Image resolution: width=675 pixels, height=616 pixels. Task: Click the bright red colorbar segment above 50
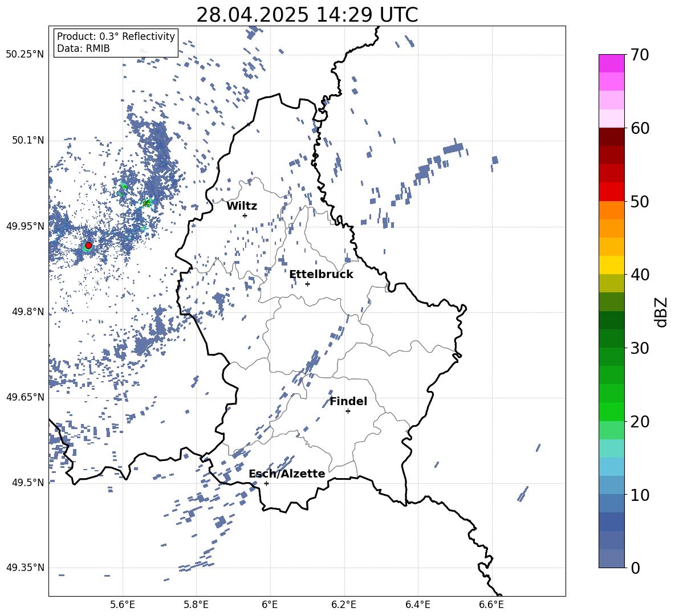click(611, 192)
